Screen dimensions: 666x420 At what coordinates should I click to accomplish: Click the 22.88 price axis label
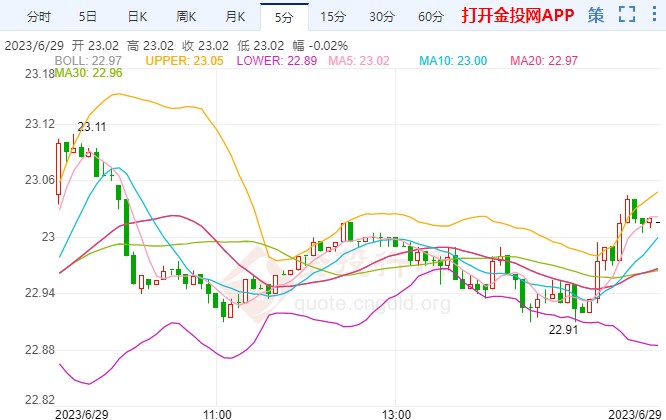[x=40, y=350]
